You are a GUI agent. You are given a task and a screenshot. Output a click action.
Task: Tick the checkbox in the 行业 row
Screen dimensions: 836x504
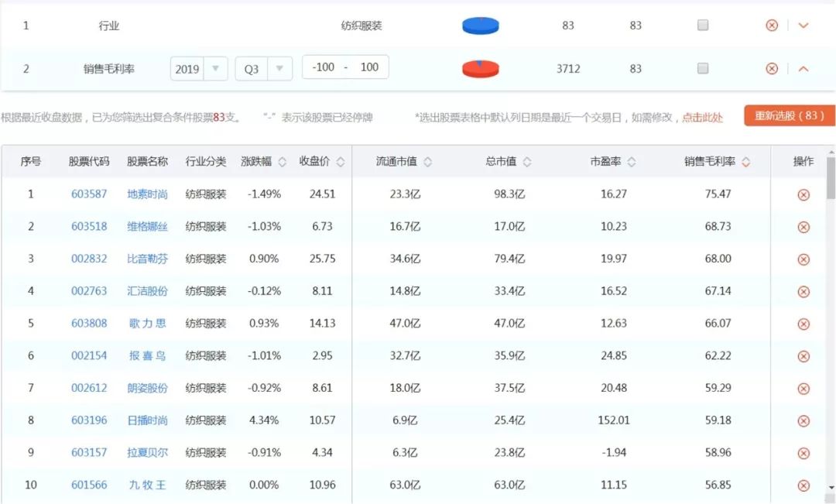pyautogui.click(x=703, y=25)
